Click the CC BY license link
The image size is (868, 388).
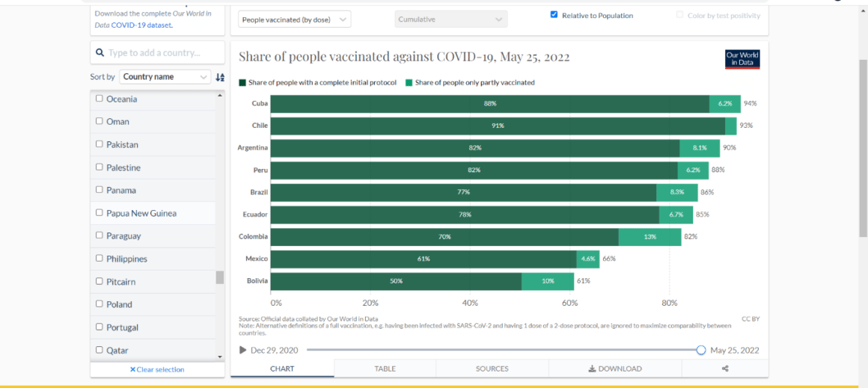point(751,319)
